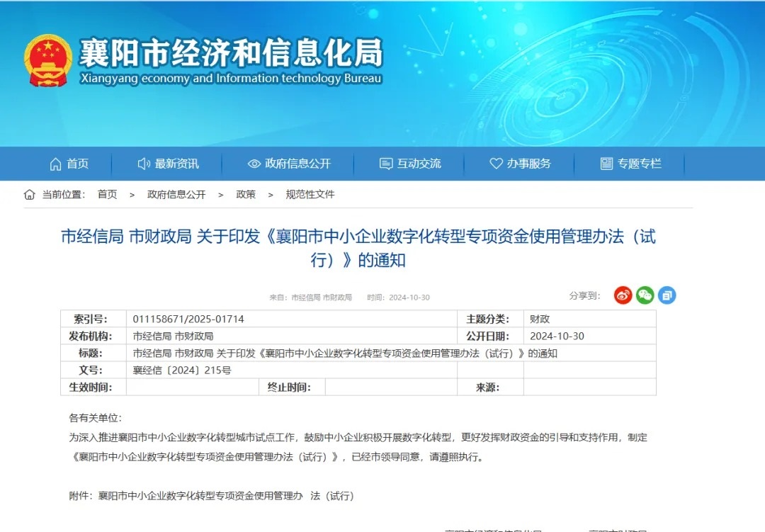Screen dimensions: 765x532
Task: Select the 专题专栏 menu item
Action: (639, 164)
